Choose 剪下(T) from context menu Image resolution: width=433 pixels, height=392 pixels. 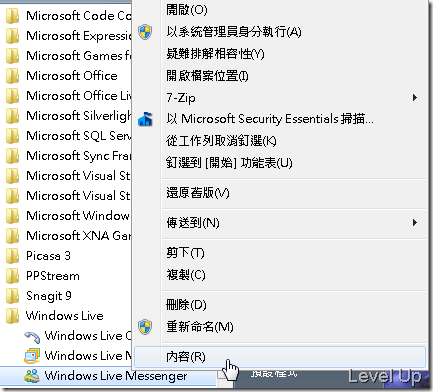tap(280, 253)
